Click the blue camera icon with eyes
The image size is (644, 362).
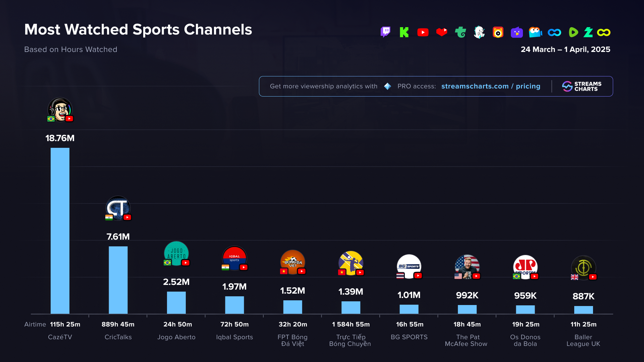pyautogui.click(x=536, y=32)
